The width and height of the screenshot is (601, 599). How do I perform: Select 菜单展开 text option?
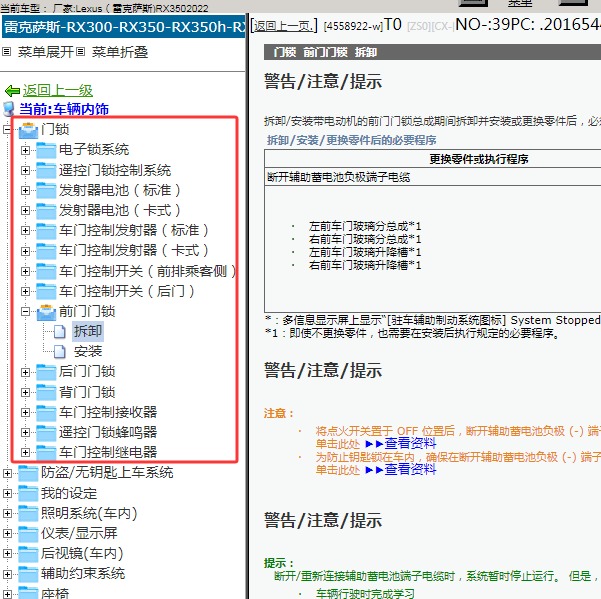(x=46, y=52)
